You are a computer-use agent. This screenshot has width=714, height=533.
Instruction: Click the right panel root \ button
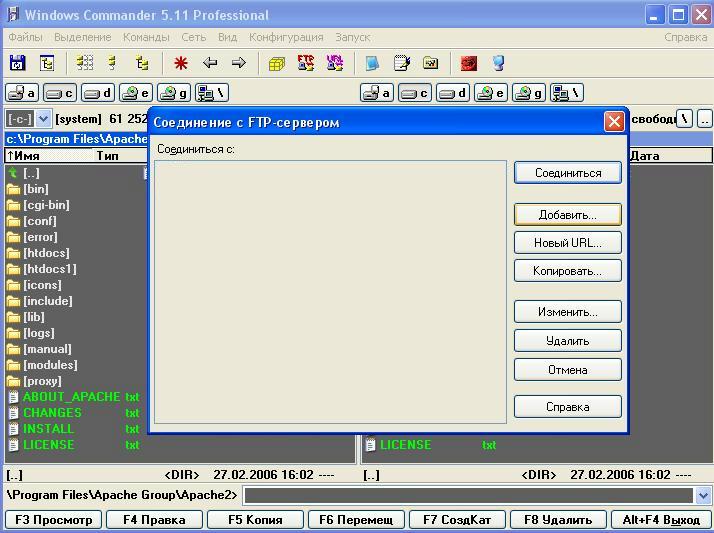click(x=684, y=119)
